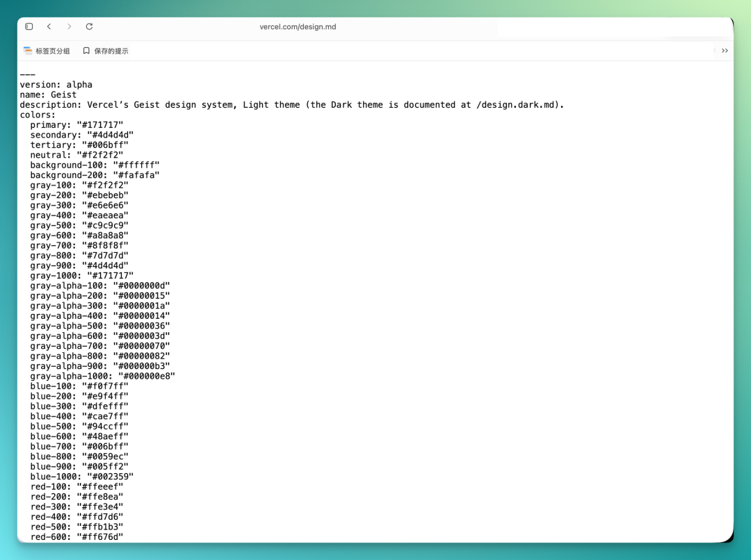Go back with the left arrow

tap(49, 27)
